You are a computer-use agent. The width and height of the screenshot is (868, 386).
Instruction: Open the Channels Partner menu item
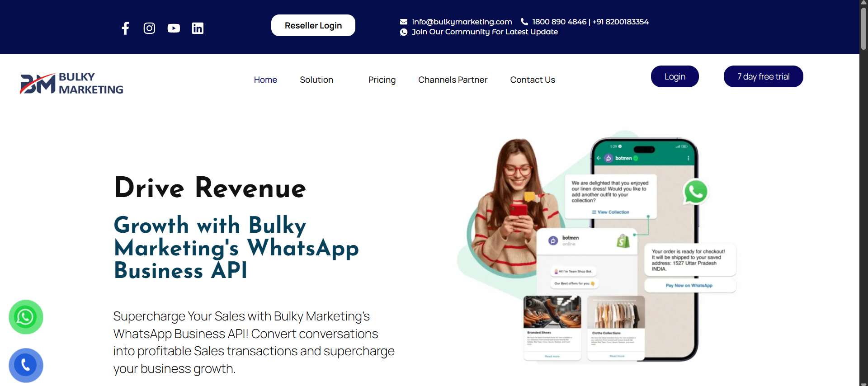pos(453,80)
